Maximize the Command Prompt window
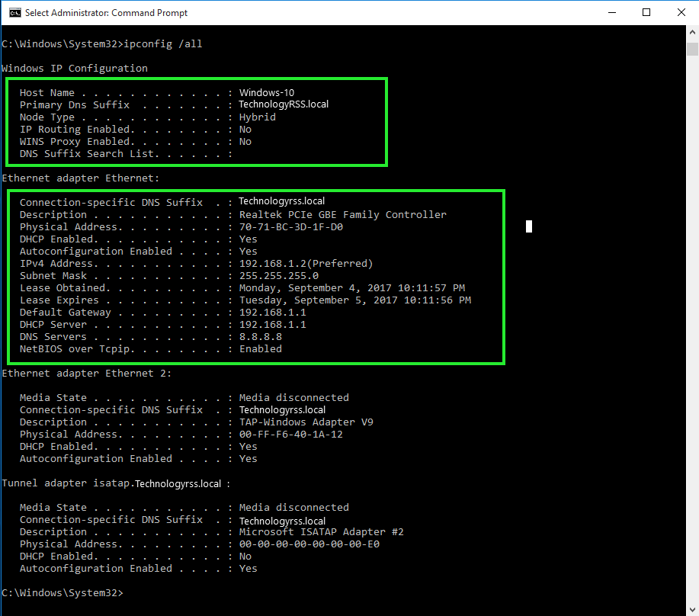 [646, 12]
